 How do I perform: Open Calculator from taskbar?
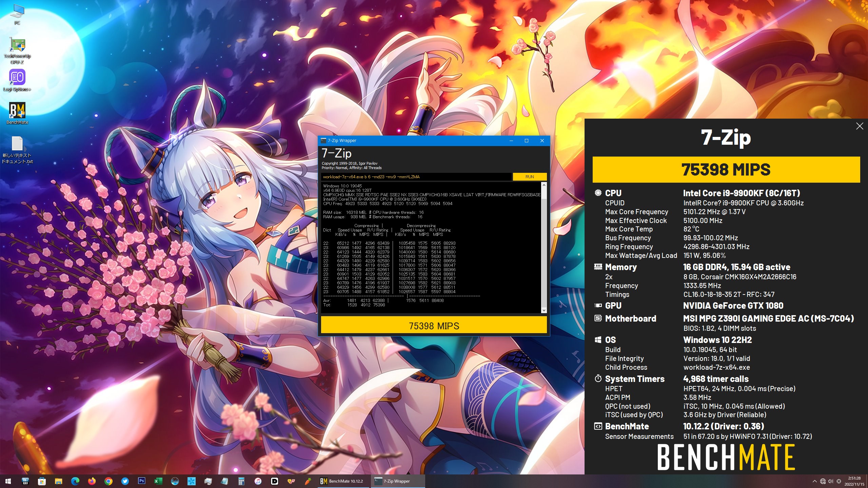[241, 481]
